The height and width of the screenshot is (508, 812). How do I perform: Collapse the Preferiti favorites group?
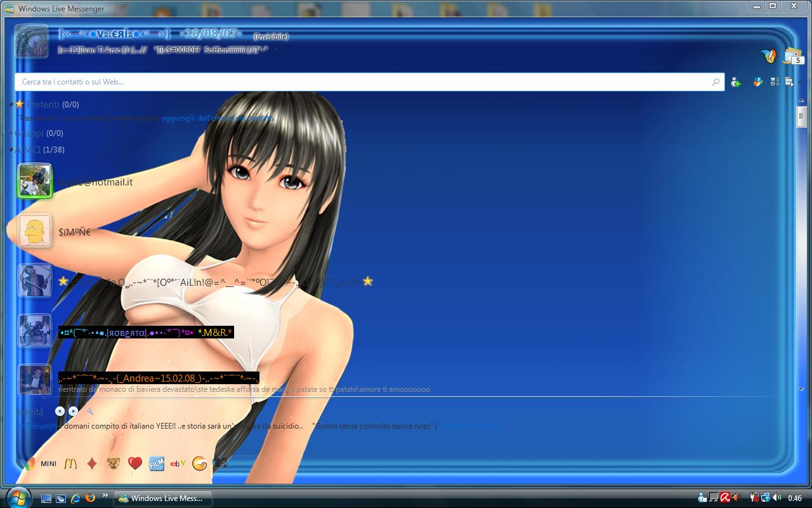(11, 105)
